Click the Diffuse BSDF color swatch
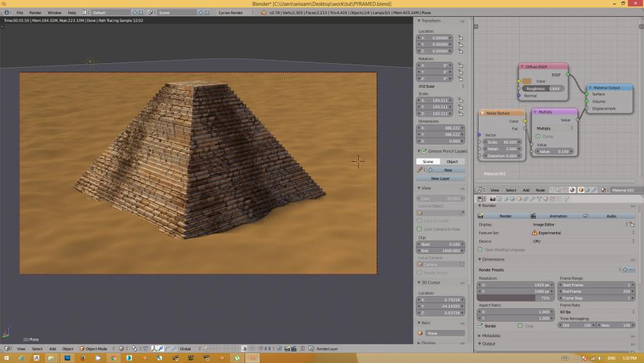Image resolution: width=644 pixels, height=363 pixels. (527, 81)
